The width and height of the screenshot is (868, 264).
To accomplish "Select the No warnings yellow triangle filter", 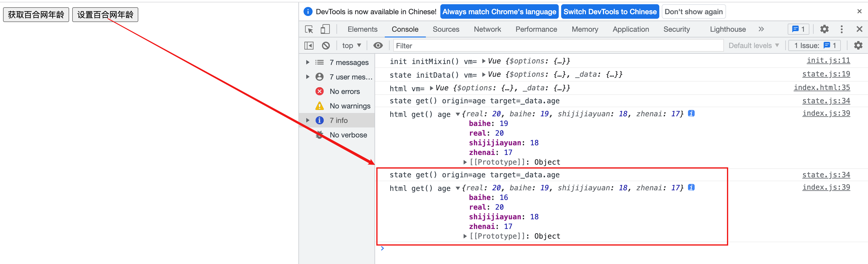I will 320,106.
